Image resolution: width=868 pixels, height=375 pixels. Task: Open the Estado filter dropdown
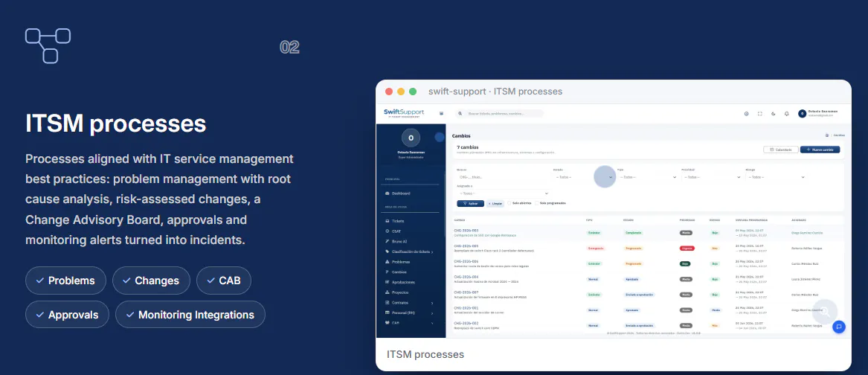584,177
